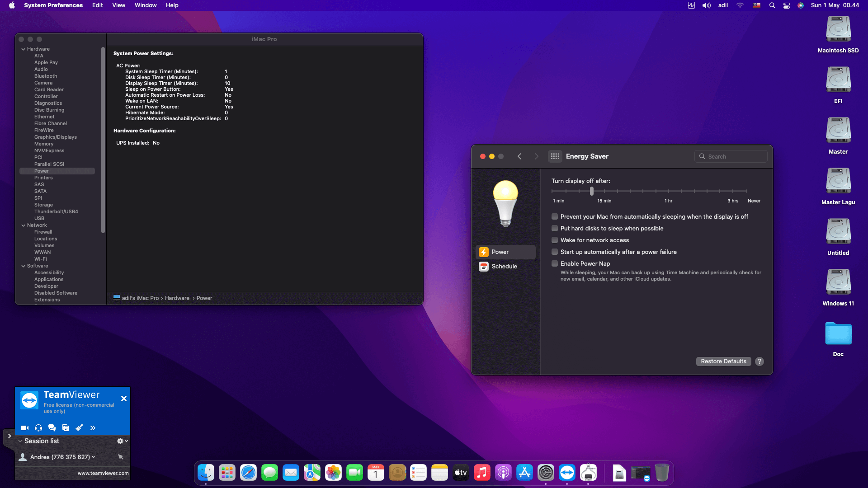Image resolution: width=868 pixels, height=488 pixels.
Task: Click the TeamViewer whiteboard brush icon
Action: click(x=79, y=428)
